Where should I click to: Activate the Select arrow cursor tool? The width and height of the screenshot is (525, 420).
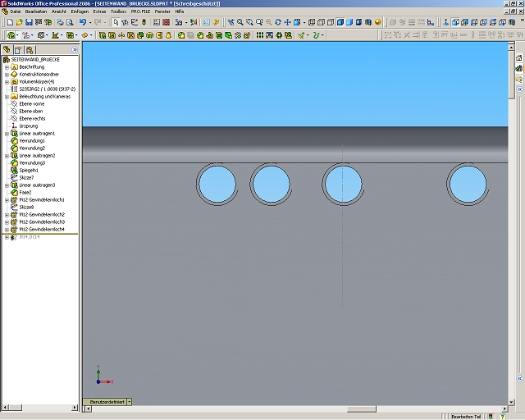[x=116, y=22]
